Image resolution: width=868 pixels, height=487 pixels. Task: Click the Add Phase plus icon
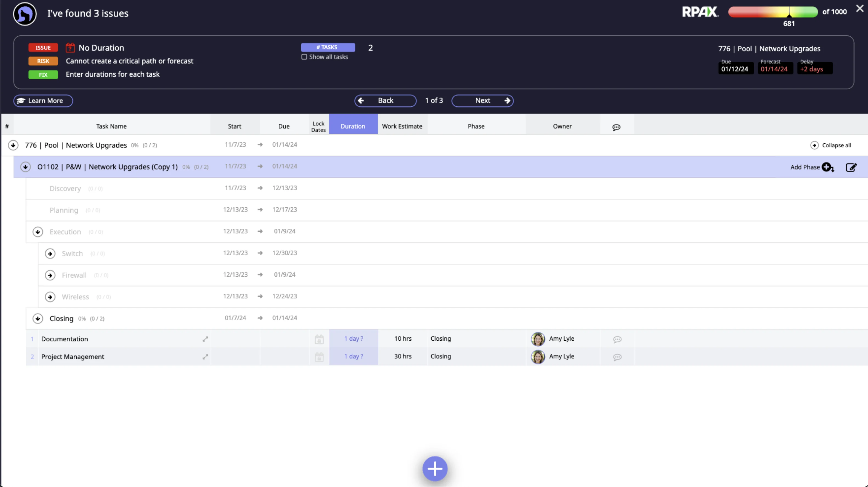click(x=827, y=167)
